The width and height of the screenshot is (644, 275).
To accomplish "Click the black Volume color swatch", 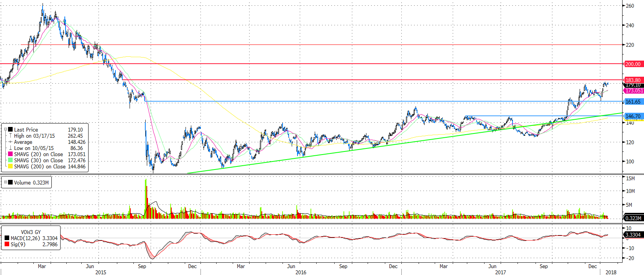I will coord(10,182).
